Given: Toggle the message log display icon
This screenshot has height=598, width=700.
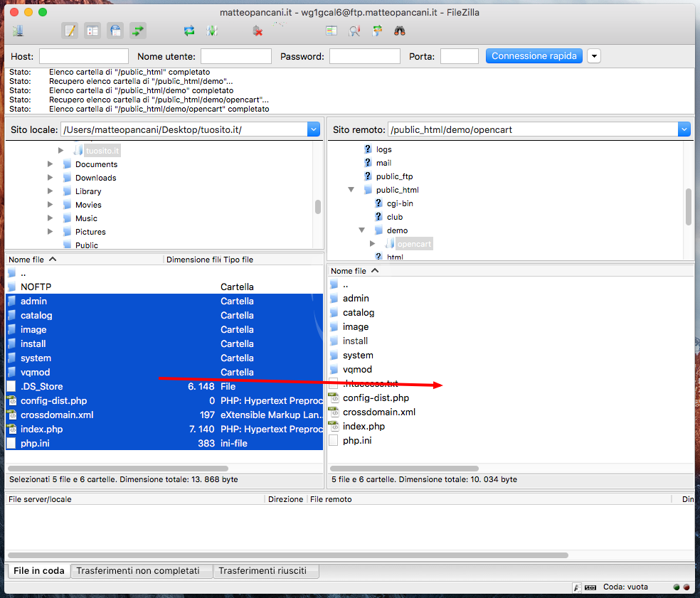Looking at the screenshot, I should point(70,31).
